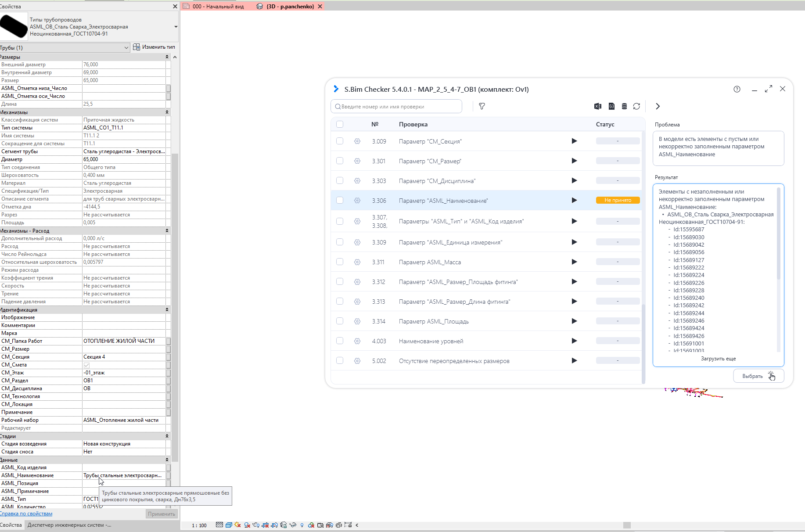Toggle shadows off icon
Image resolution: width=805 pixels, height=532 pixels.
247,525
